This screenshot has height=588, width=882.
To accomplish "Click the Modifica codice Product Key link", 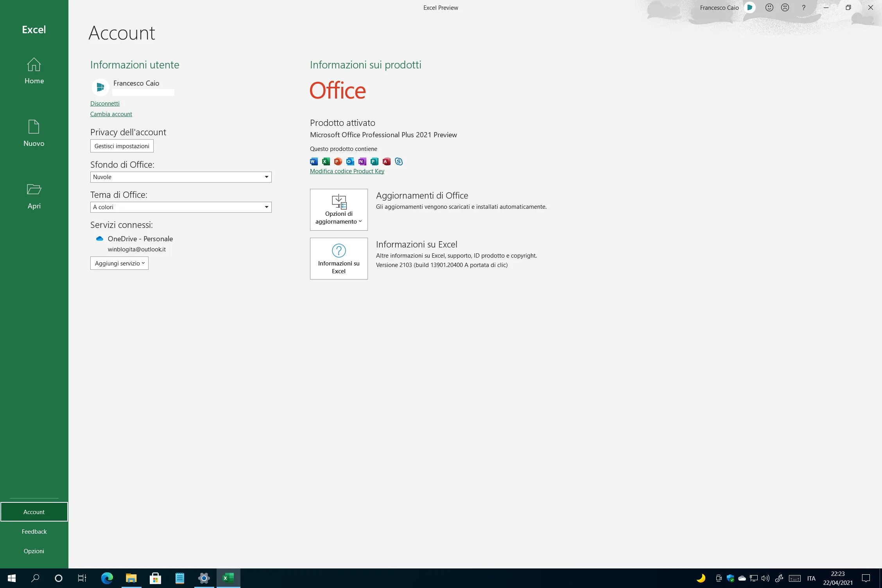I will tap(346, 171).
